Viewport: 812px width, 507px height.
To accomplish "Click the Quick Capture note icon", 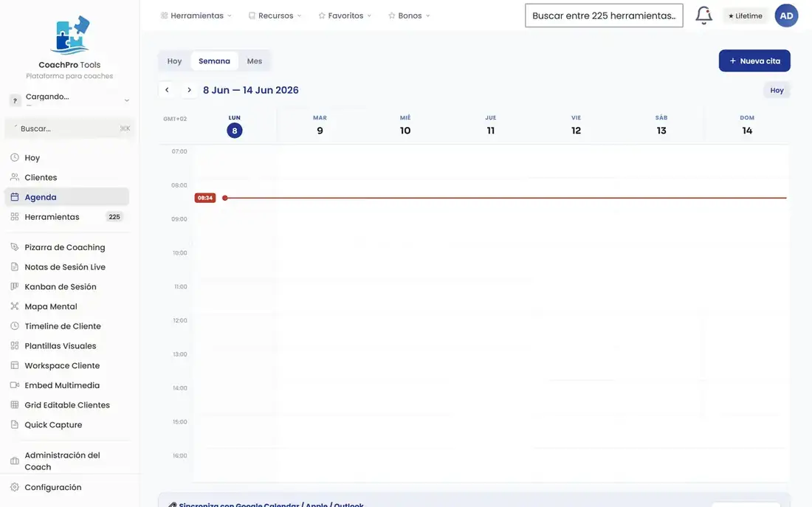I will coord(15,424).
